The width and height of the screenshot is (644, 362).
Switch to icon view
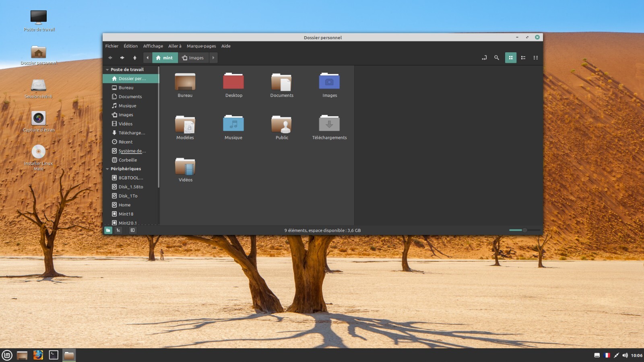pos(511,58)
